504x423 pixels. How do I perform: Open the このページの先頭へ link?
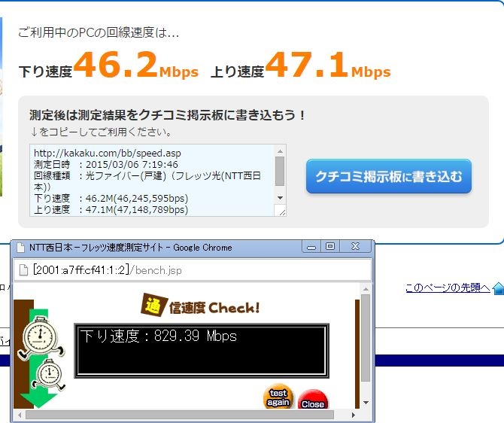coord(448,288)
